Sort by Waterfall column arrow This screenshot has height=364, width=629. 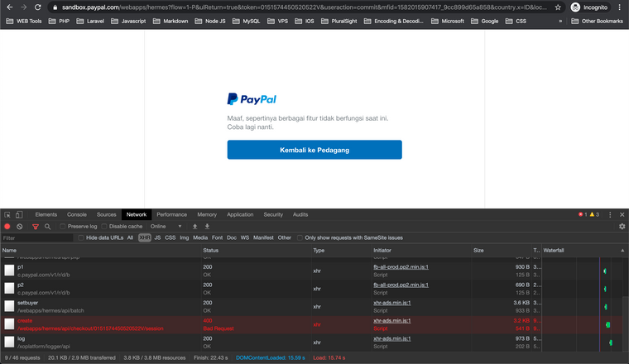click(x=622, y=250)
